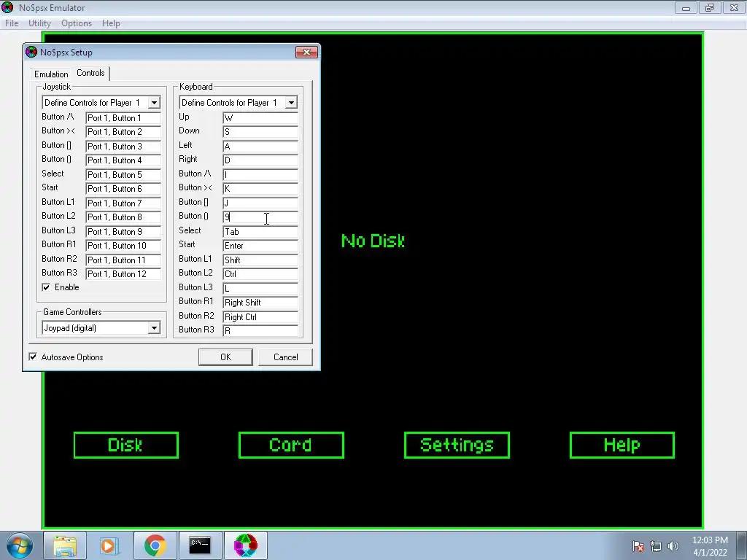This screenshot has height=560, width=747.
Task: Click the keyboard Down field containing S
Action: pyautogui.click(x=260, y=132)
